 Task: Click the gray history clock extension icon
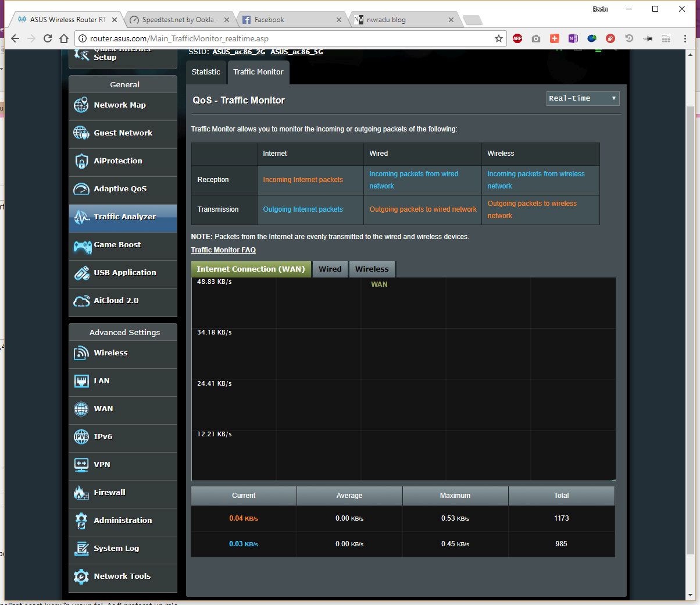point(629,38)
